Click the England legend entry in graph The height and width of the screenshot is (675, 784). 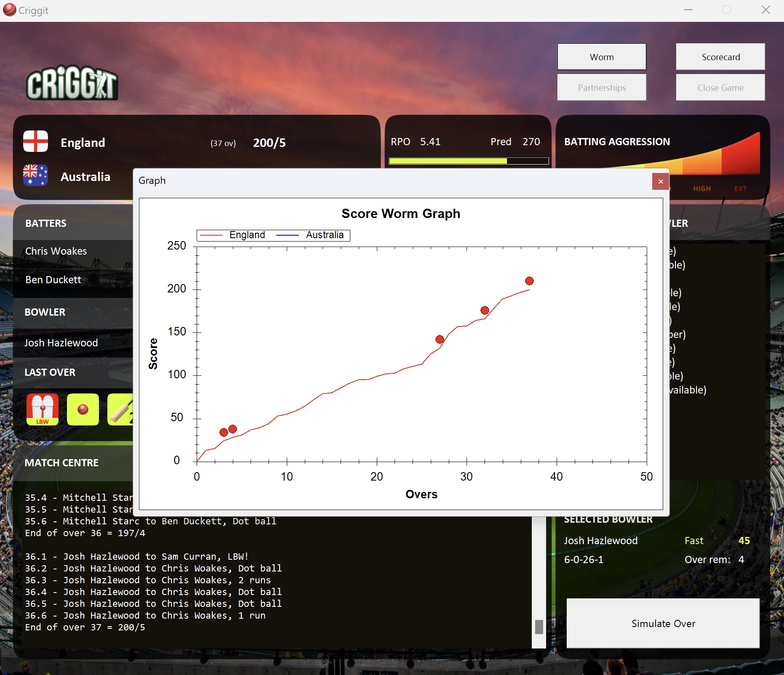233,235
